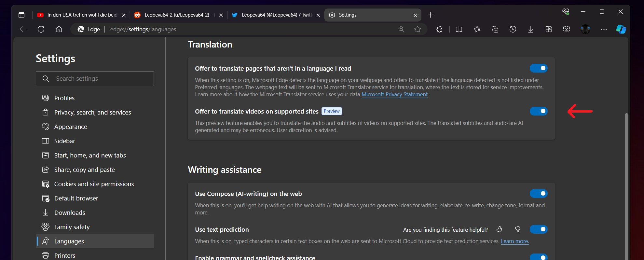Start a screenshot with the capture icon
The image size is (644, 260).
click(567, 29)
